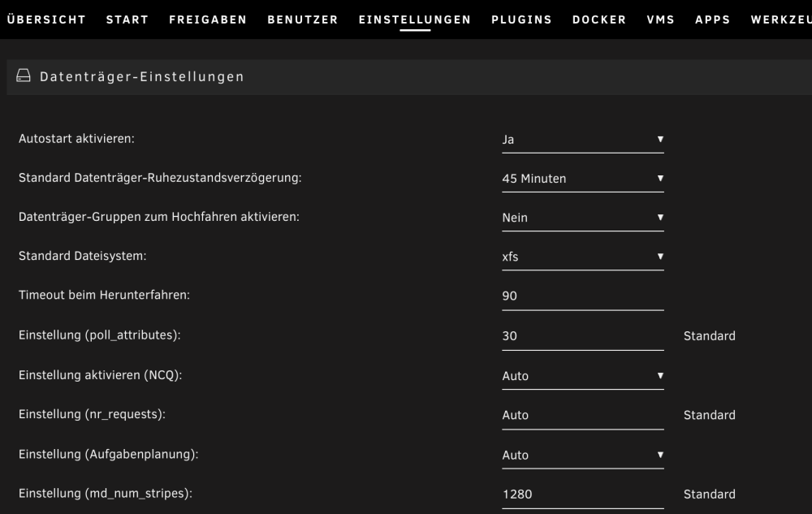Open the WERKZEUGE tab
Viewport: 812px width, 514px height.
781,19
